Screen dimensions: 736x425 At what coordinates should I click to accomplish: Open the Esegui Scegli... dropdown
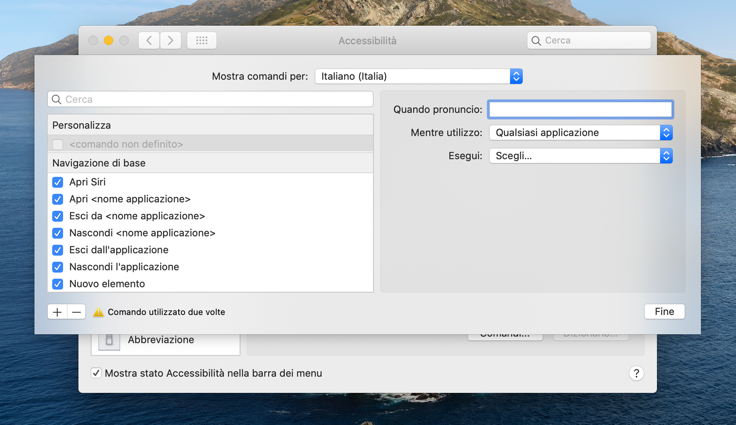581,156
